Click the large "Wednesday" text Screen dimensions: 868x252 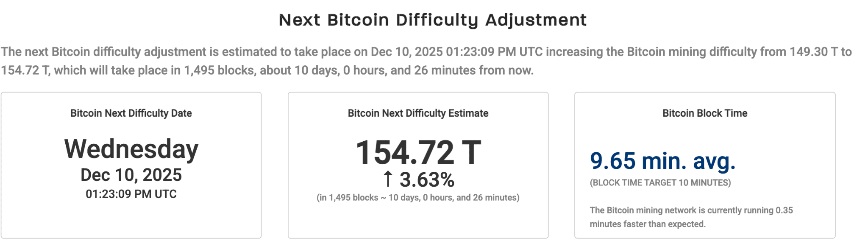click(x=131, y=149)
